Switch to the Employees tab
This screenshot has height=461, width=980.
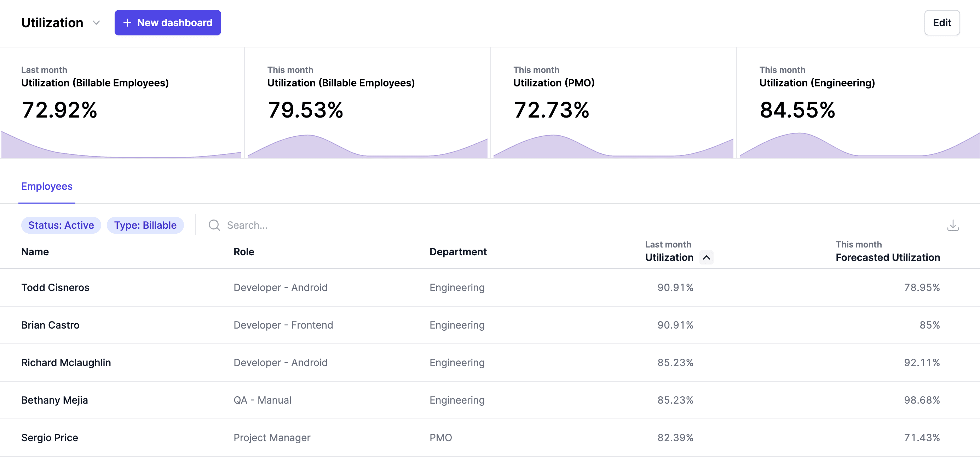click(x=47, y=186)
